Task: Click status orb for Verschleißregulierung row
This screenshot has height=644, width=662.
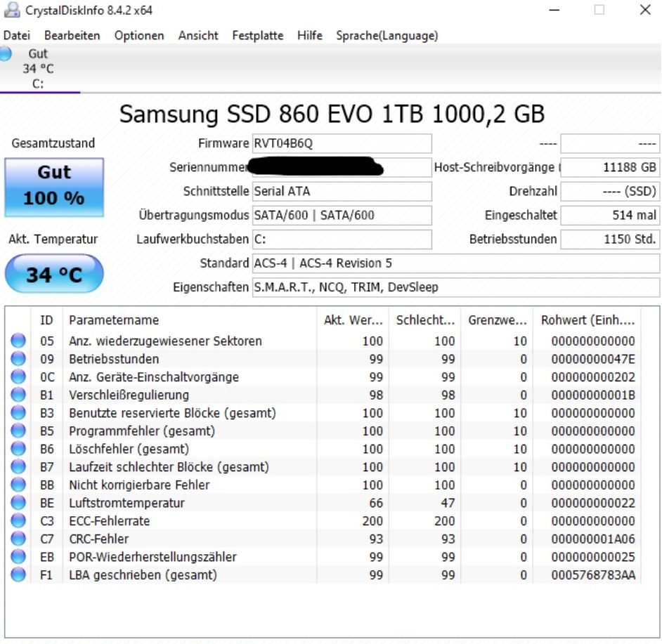Action: click(x=18, y=395)
